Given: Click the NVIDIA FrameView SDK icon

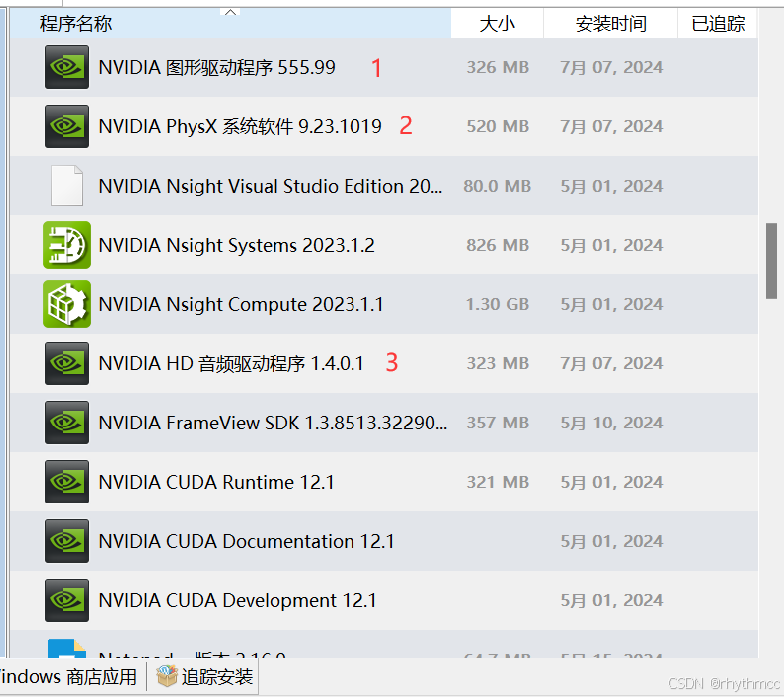Looking at the screenshot, I should 67,423.
